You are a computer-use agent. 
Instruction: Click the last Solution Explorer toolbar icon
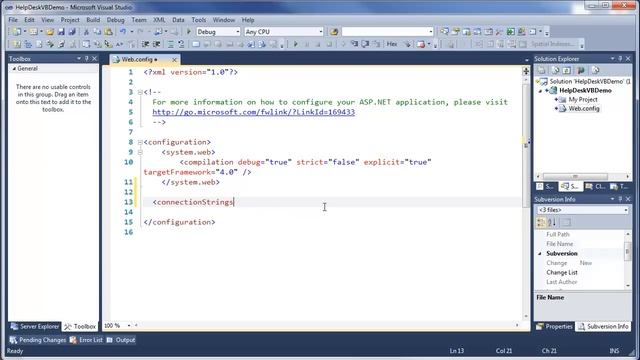(x=596, y=70)
